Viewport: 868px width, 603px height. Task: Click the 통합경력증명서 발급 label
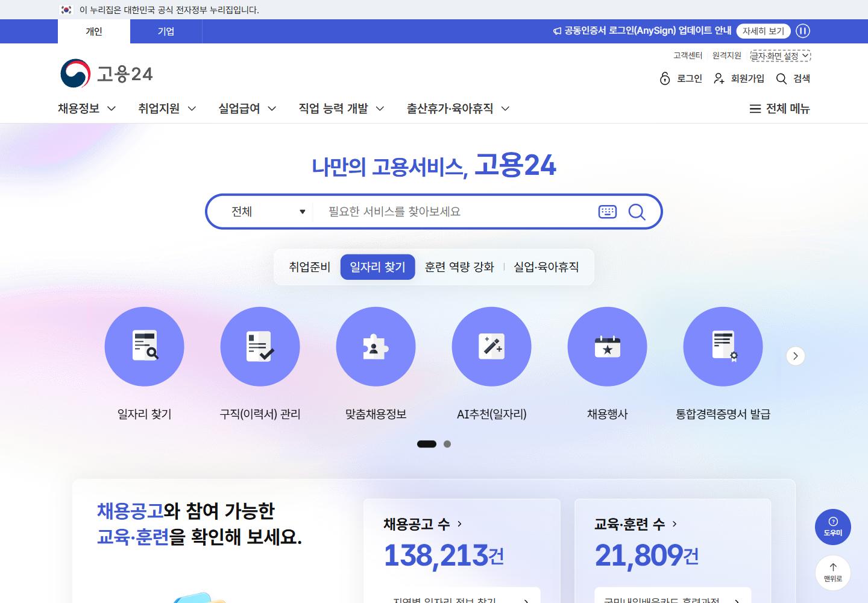[723, 414]
